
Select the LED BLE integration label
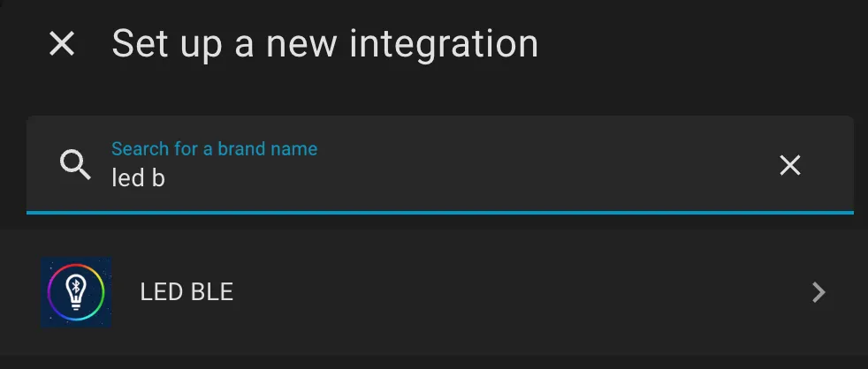click(x=187, y=292)
